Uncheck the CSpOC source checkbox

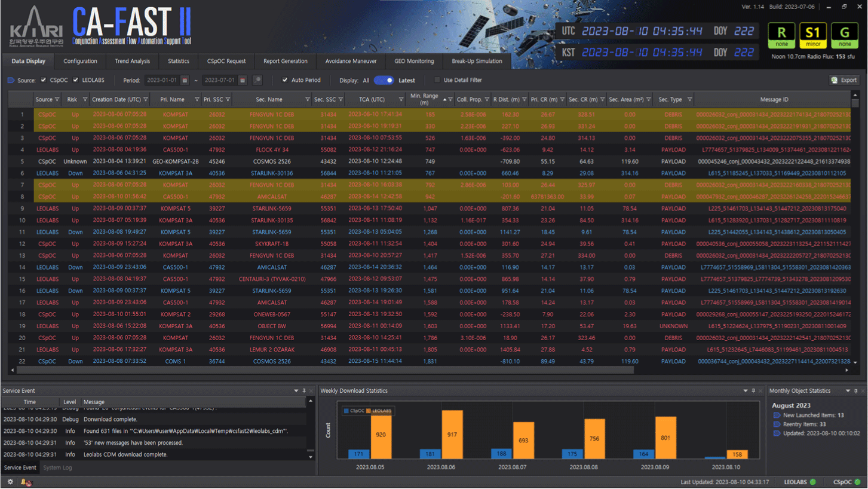tap(43, 80)
